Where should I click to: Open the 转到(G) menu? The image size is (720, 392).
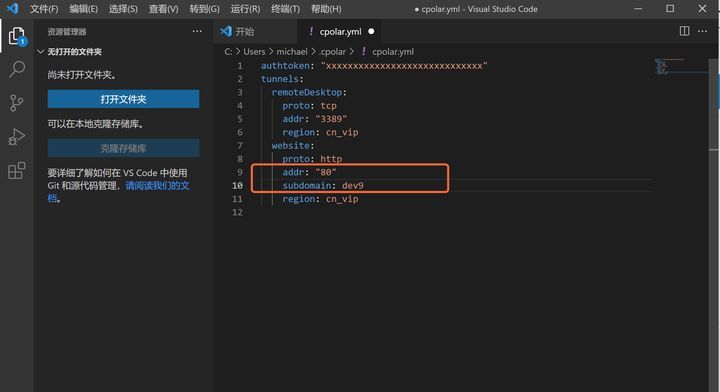[x=204, y=9]
